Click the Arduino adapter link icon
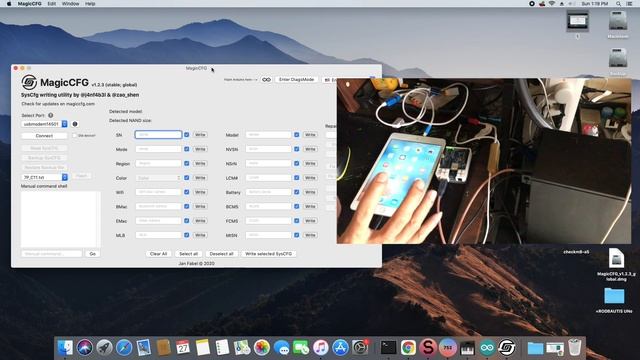The height and width of the screenshot is (360, 640). pyautogui.click(x=266, y=80)
